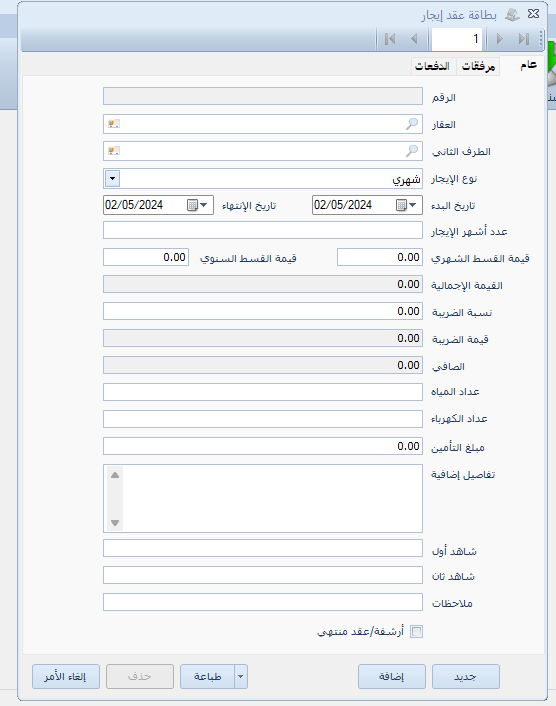Click the search magnifier in العقار field
The image size is (556, 706).
click(x=412, y=124)
